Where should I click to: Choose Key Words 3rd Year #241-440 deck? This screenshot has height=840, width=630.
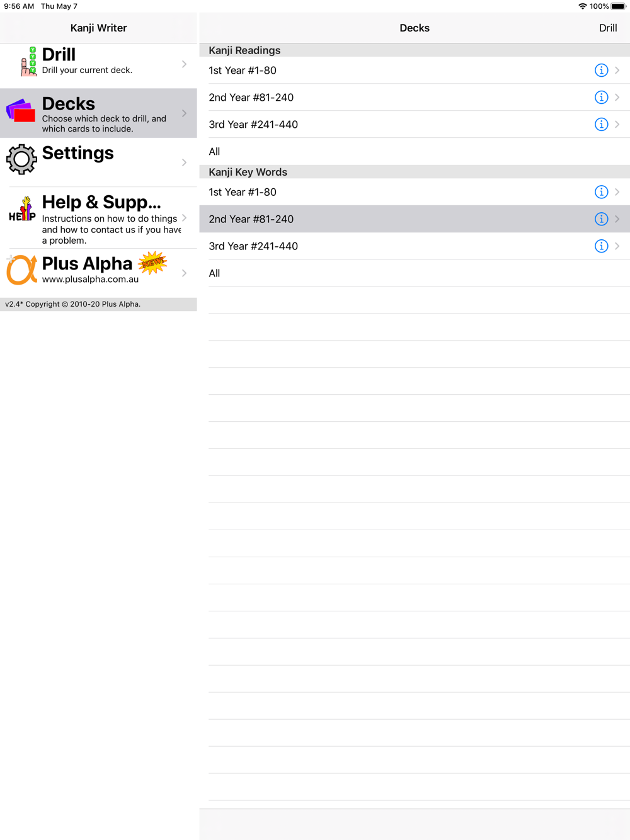pos(415,246)
